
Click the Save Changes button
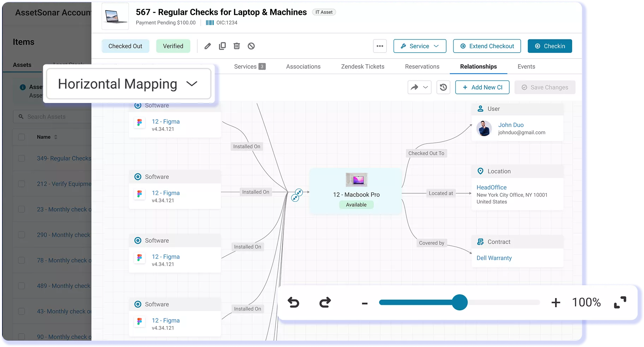pos(545,87)
